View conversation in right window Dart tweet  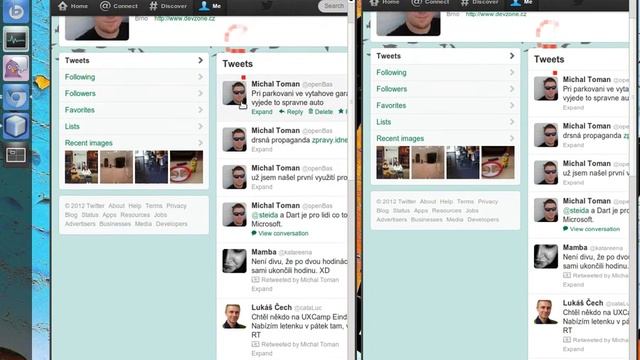pos(591,229)
